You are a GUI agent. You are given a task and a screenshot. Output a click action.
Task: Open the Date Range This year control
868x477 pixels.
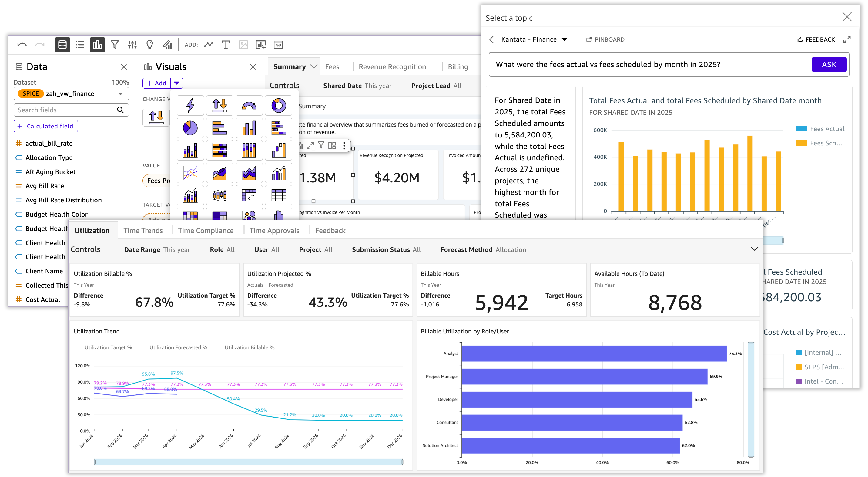(x=157, y=250)
